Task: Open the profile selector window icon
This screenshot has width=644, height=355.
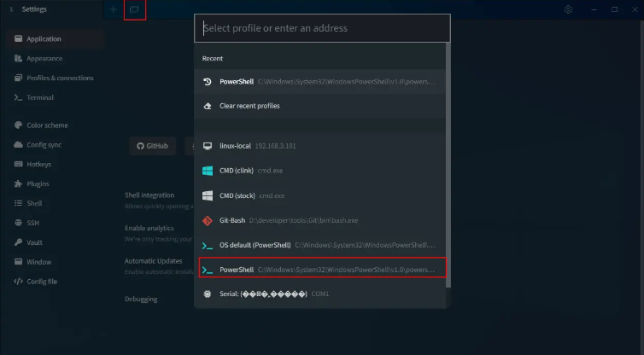Action: click(x=134, y=9)
